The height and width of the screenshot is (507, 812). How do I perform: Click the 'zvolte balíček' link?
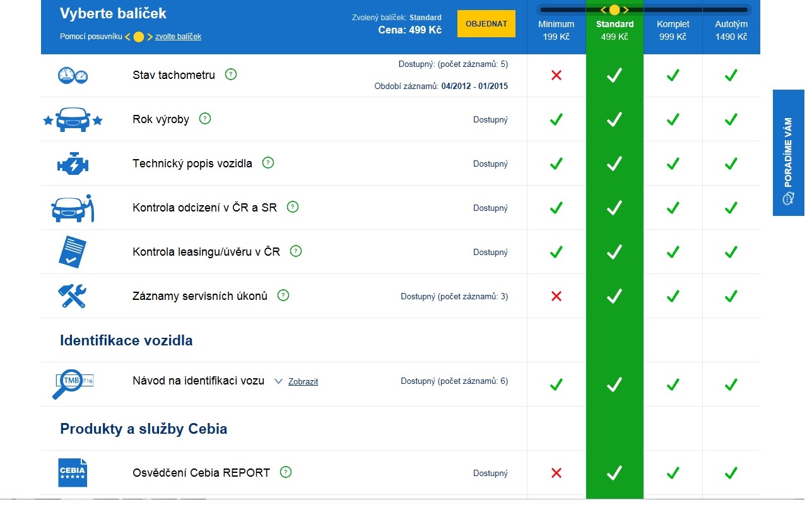(178, 37)
